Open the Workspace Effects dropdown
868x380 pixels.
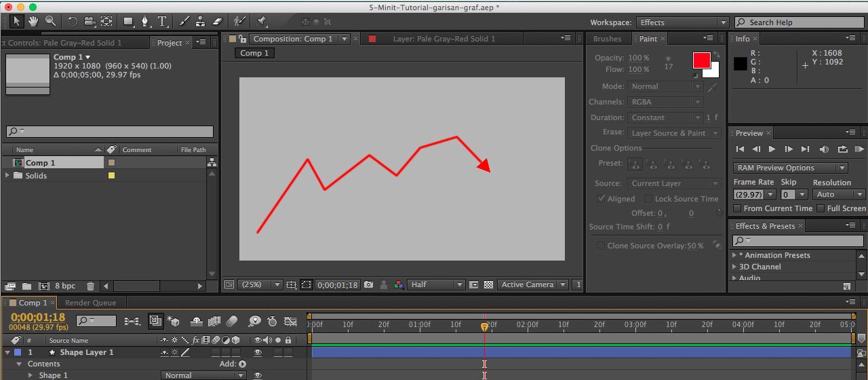click(x=683, y=22)
